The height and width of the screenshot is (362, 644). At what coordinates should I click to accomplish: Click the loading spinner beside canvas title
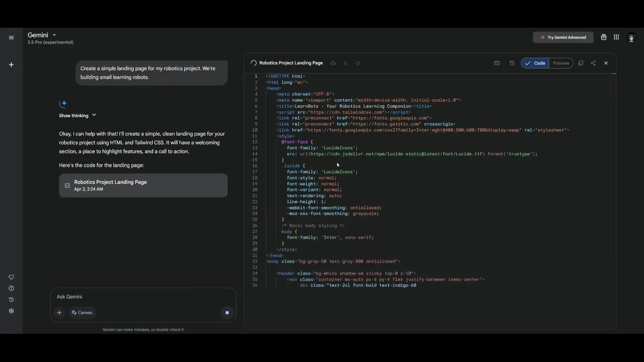(254, 63)
